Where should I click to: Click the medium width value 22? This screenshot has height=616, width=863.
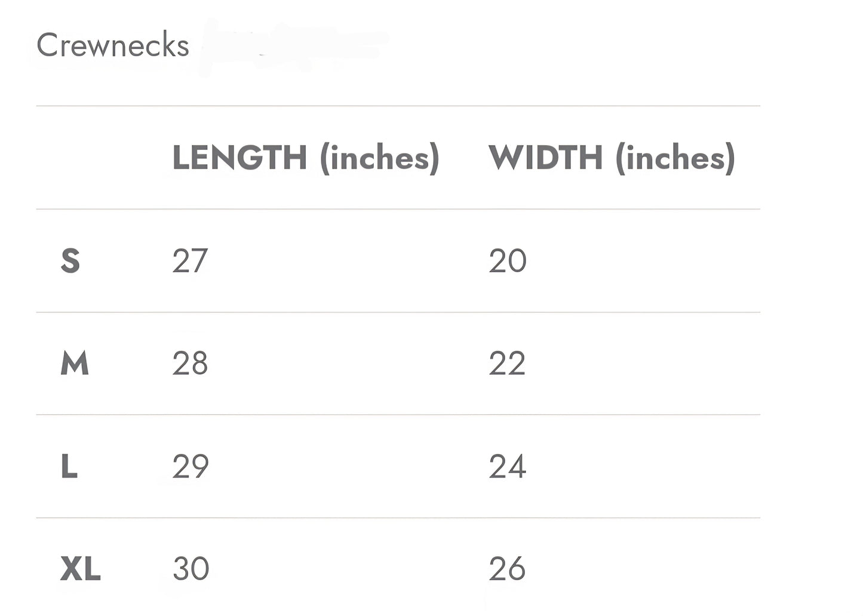[507, 364]
